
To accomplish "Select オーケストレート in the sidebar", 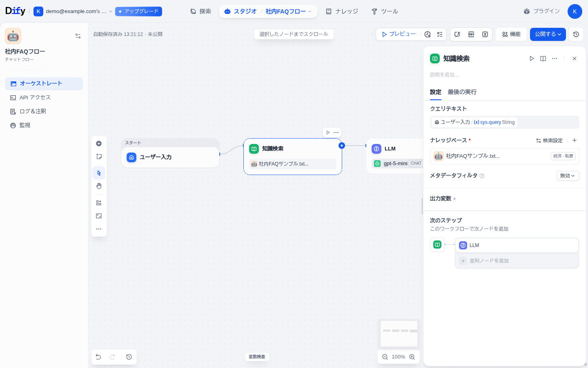I will click(x=44, y=83).
